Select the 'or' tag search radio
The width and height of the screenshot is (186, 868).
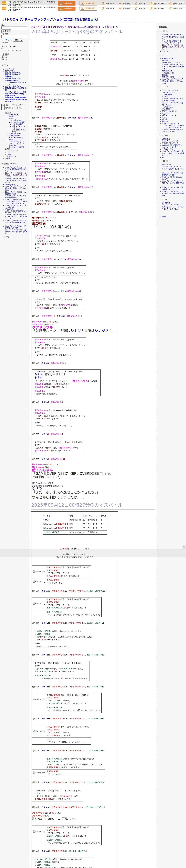(x=11, y=40)
